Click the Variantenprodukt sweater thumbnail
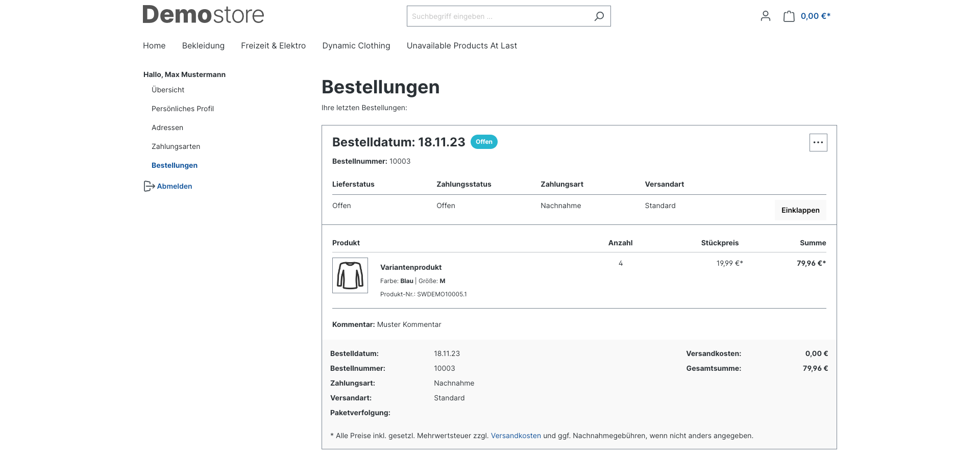980x457 pixels. [x=350, y=275]
